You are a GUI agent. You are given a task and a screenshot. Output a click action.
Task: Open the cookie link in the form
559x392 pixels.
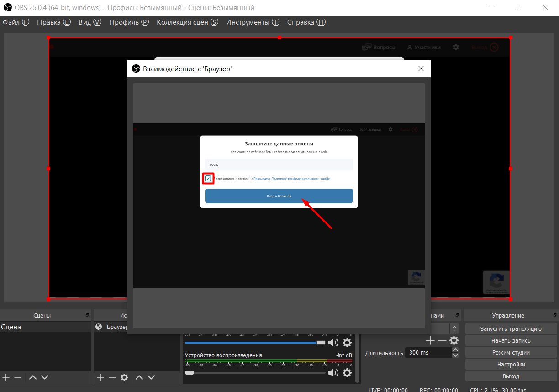(325, 179)
